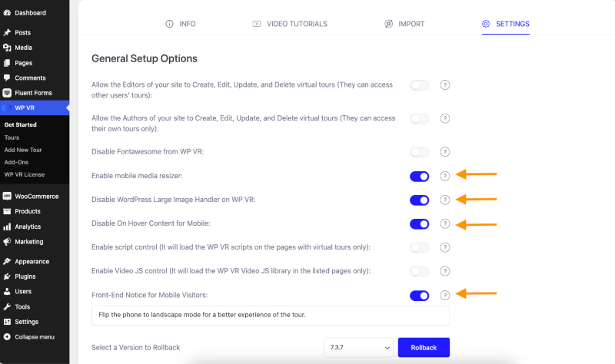Screen dimensions: 615x364
Task: Click the Collapse menu arrow icon
Action: pos(7,337)
